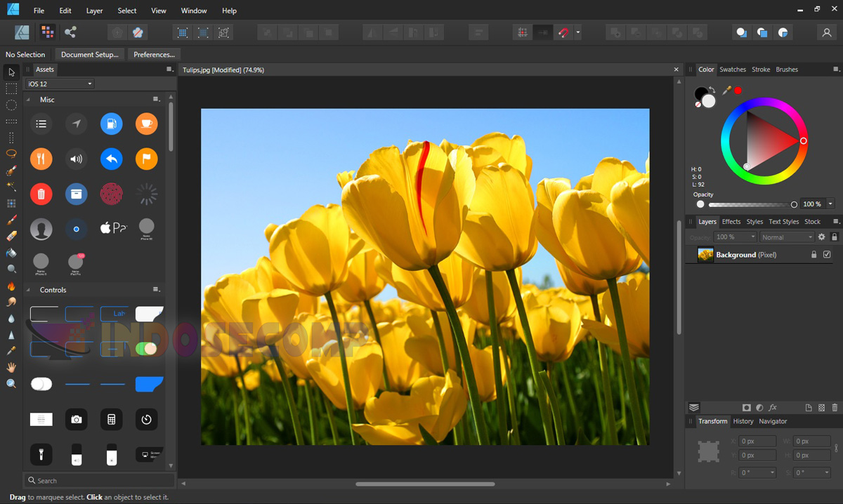Viewport: 843px width, 504px height.
Task: Open Document Setup
Action: click(89, 54)
